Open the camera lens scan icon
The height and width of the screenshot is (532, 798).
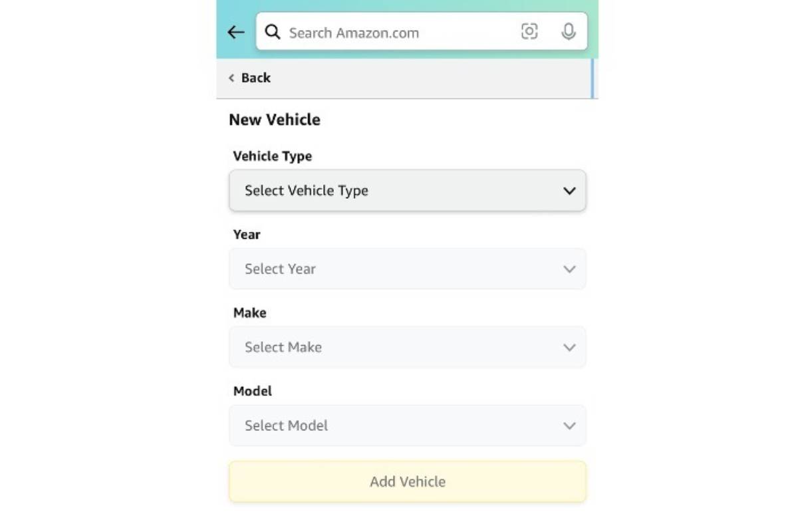coord(529,31)
